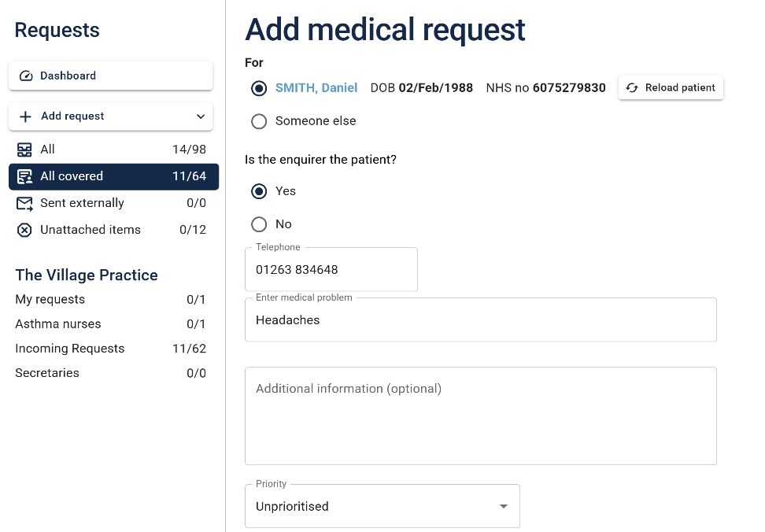Click the Unattached items cross-circle icon

(24, 230)
